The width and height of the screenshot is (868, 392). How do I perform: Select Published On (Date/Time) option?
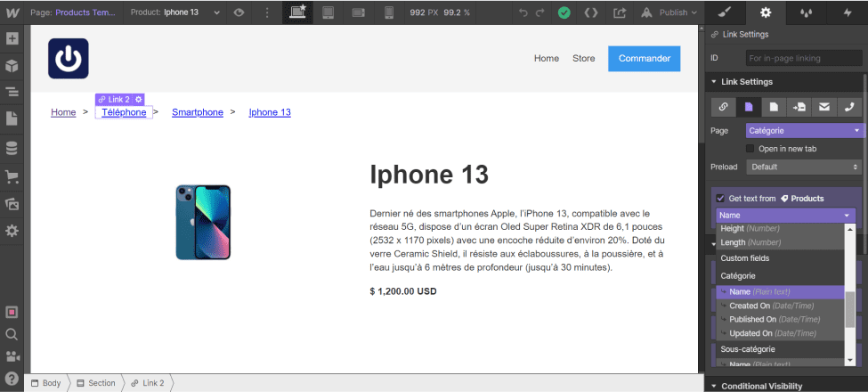(780, 320)
